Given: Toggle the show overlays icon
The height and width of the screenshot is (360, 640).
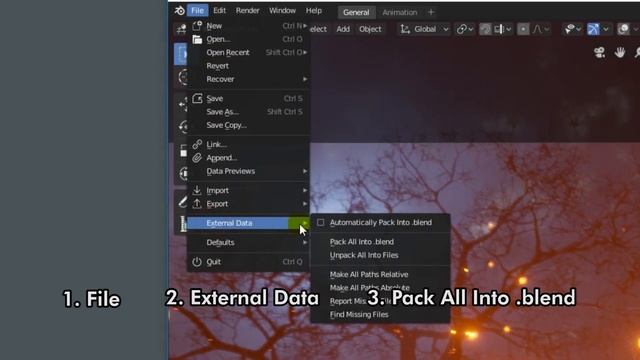Looking at the screenshot, I should pos(623,29).
